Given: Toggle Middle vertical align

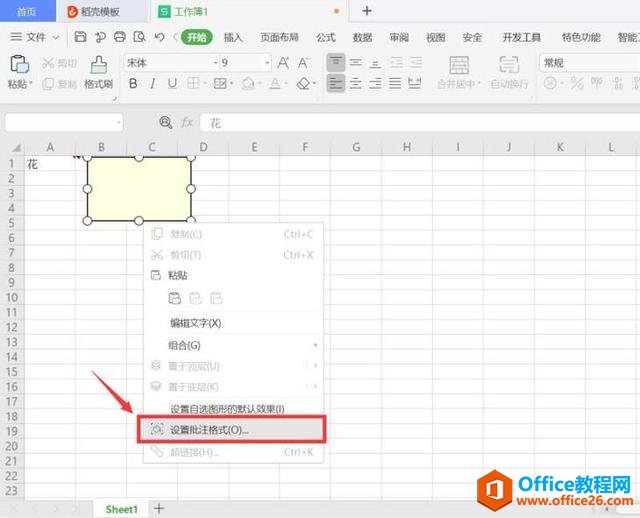Looking at the screenshot, I should point(356,62).
